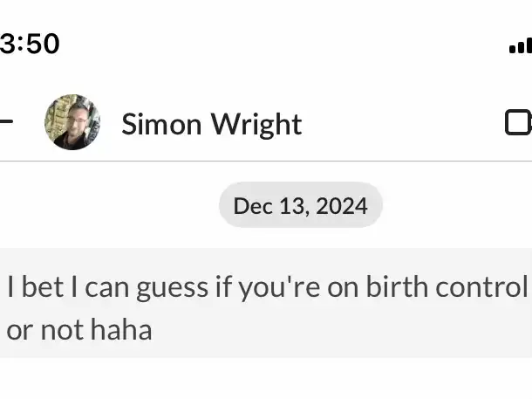Select the birth control message bubble
Viewport: 532px width, 399px height.
tap(266, 303)
